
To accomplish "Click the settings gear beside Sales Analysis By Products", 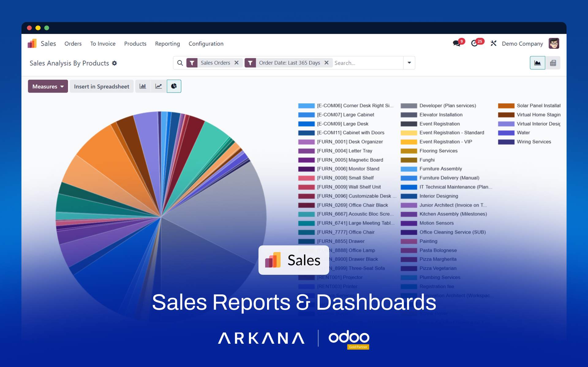I will (x=115, y=63).
